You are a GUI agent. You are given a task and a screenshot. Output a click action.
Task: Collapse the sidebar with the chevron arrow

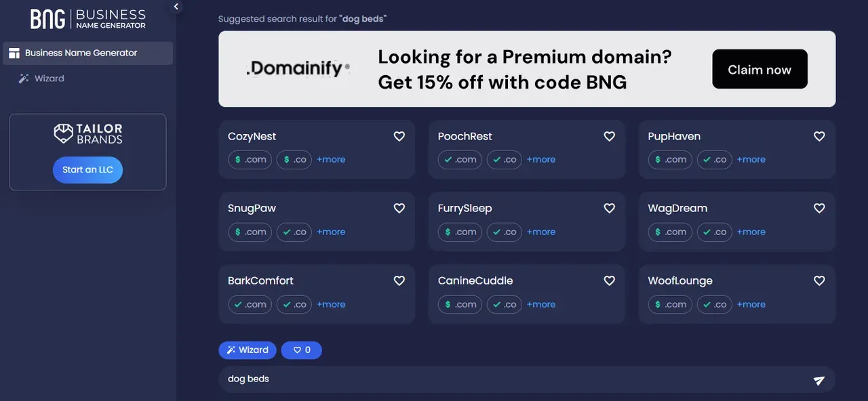(176, 7)
